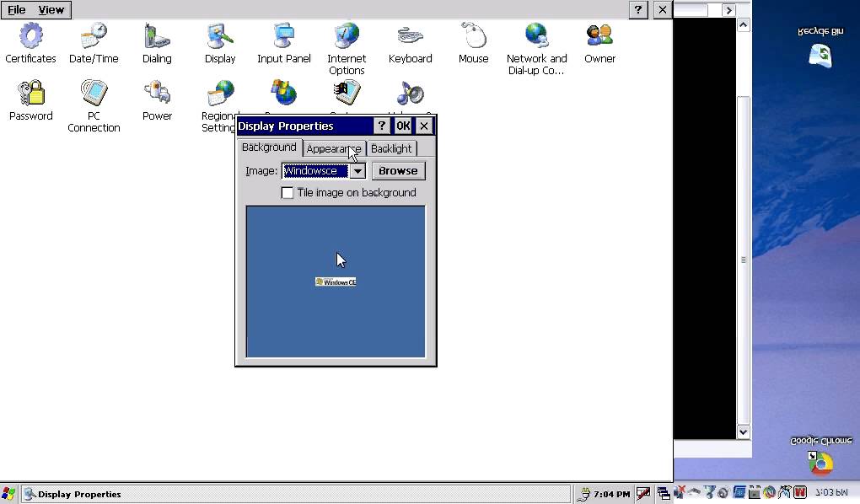
Task: Open Mouse settings
Action: pos(473,38)
